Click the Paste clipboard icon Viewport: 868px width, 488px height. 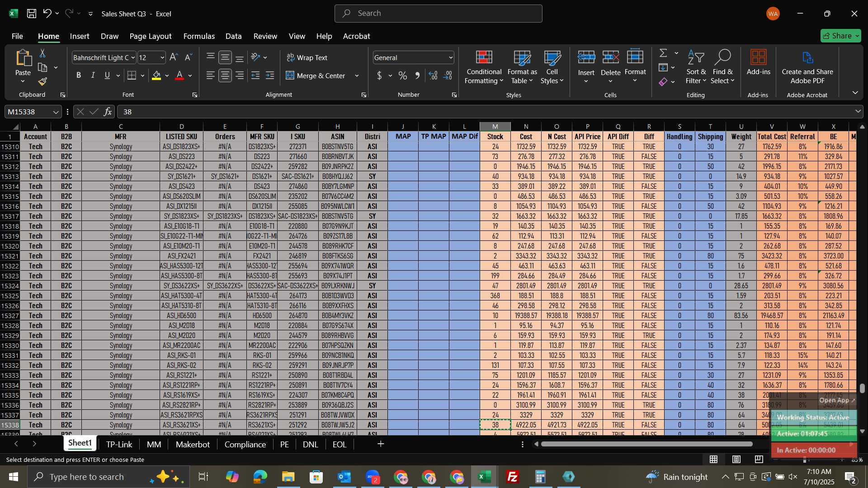23,59
